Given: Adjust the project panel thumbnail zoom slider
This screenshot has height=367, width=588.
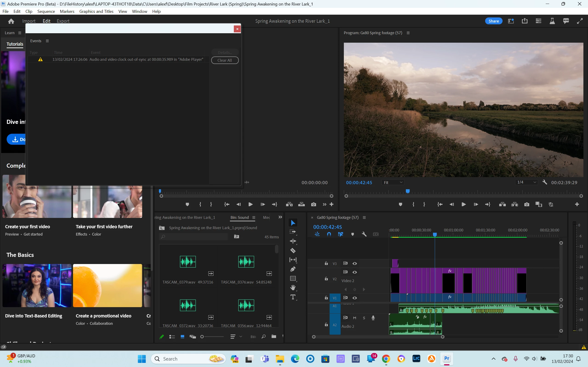Looking at the screenshot, I should [202, 337].
